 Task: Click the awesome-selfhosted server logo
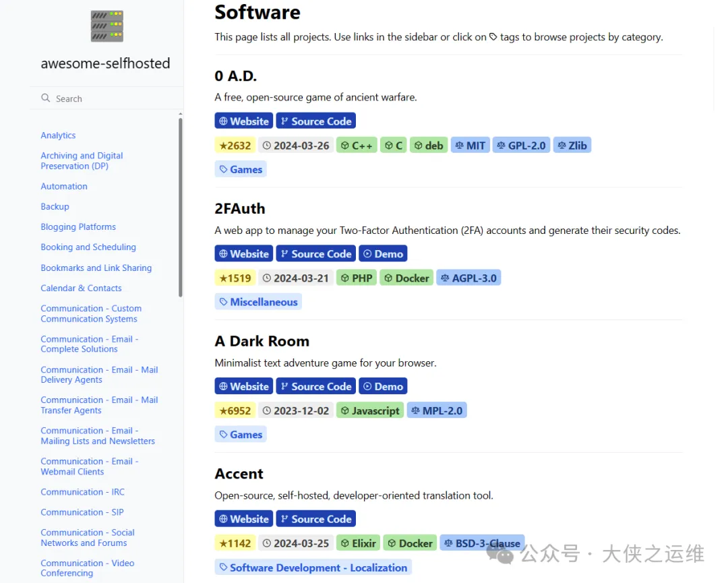pos(107,26)
